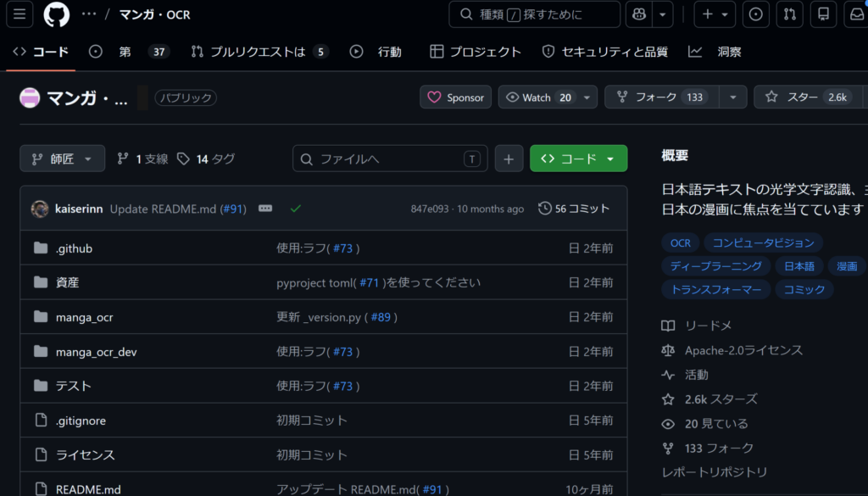Image resolution: width=868 pixels, height=496 pixels.
Task: Click the green checkmark commit status
Action: point(295,209)
